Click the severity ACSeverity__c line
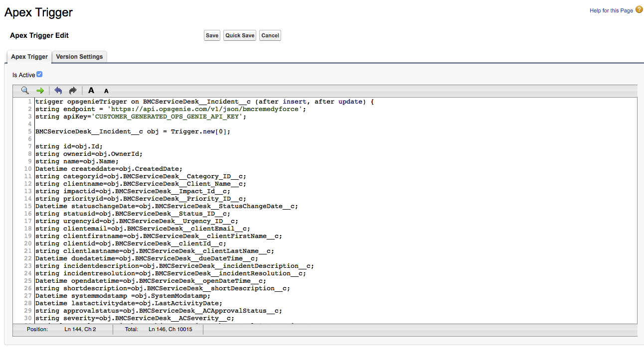644x355 pixels. pyautogui.click(x=135, y=318)
